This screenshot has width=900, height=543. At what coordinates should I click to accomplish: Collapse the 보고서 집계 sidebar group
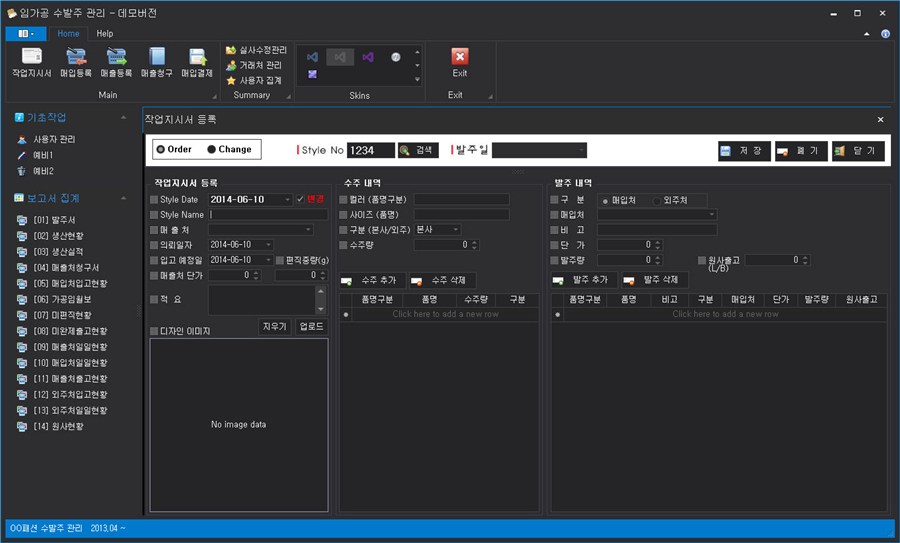coord(123,198)
